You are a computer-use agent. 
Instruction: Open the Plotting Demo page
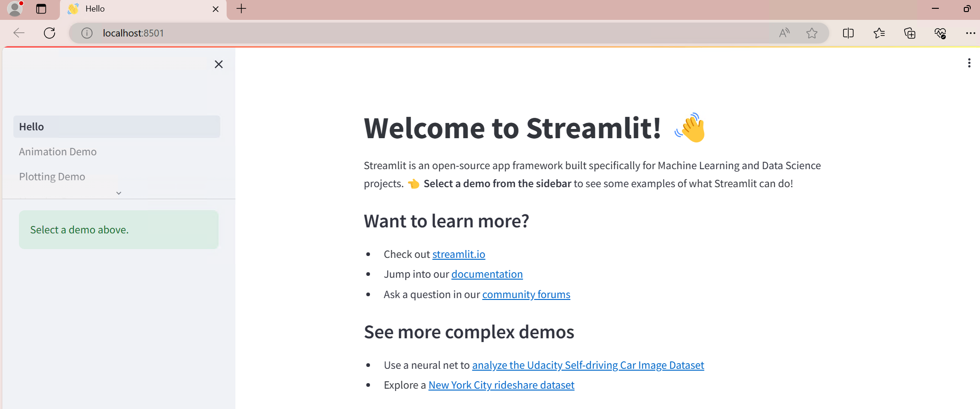[x=52, y=177]
